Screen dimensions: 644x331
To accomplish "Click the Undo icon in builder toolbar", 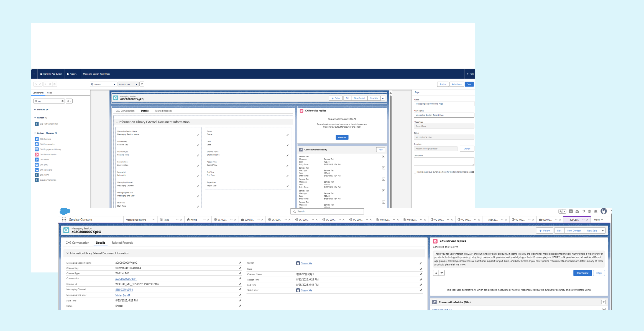I will pyautogui.click(x=35, y=84).
